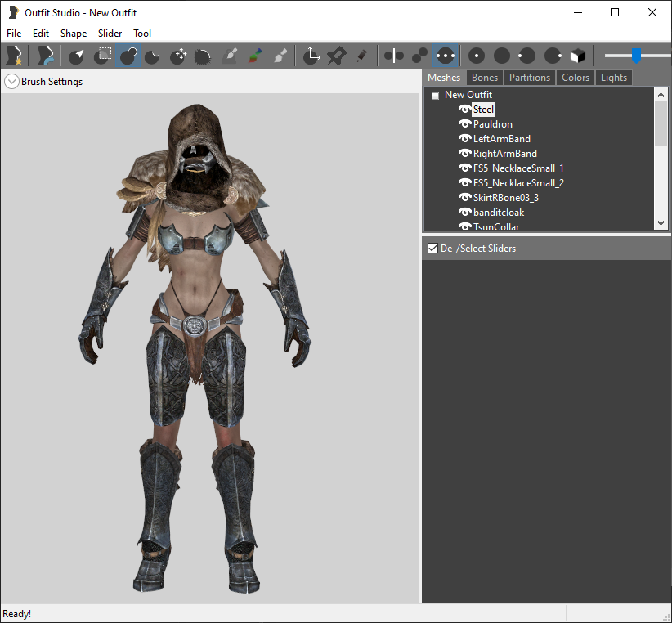672x623 pixels.
Task: Click the Brush Settings label
Action: pos(52,82)
